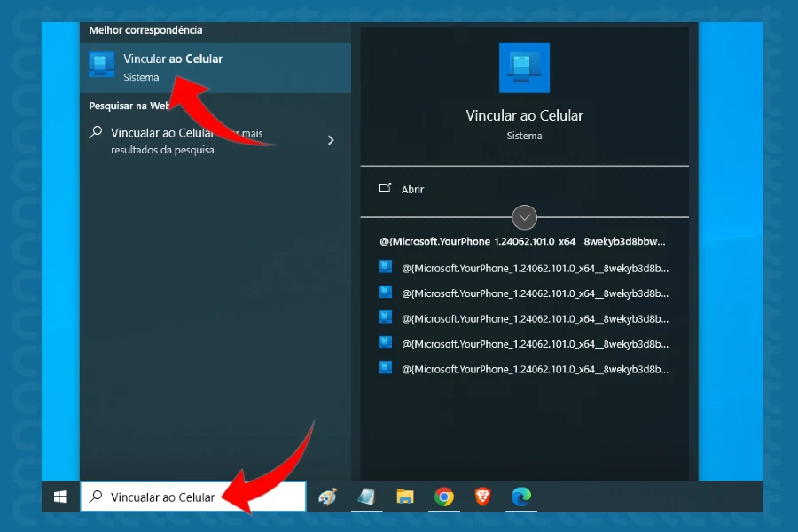Click the bold Microsoft.YourPhone header entry
Image resolution: width=798 pixels, height=532 pixels.
click(522, 242)
